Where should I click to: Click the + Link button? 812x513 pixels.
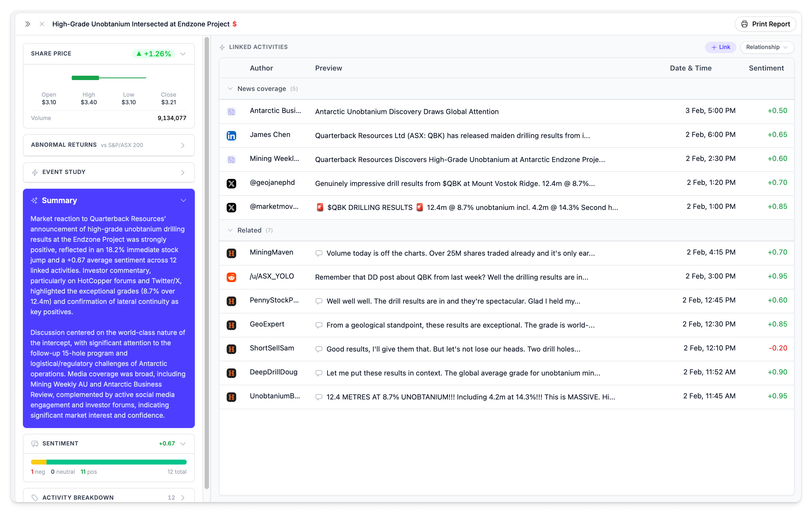[720, 47]
